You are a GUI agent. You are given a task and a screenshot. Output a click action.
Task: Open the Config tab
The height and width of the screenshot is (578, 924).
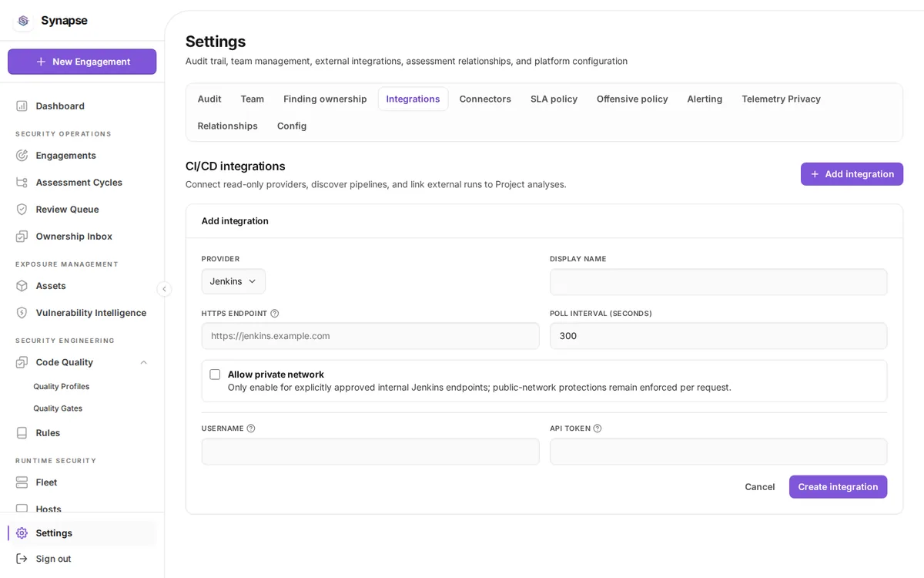pos(292,126)
